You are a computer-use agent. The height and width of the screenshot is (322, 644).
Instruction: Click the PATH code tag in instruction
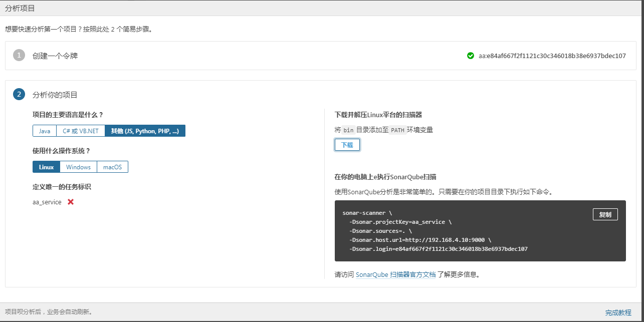coord(397,130)
